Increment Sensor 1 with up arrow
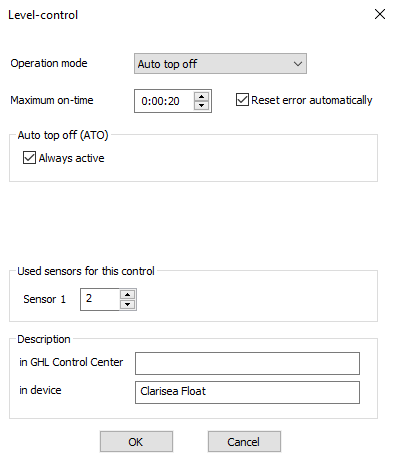 (127, 295)
